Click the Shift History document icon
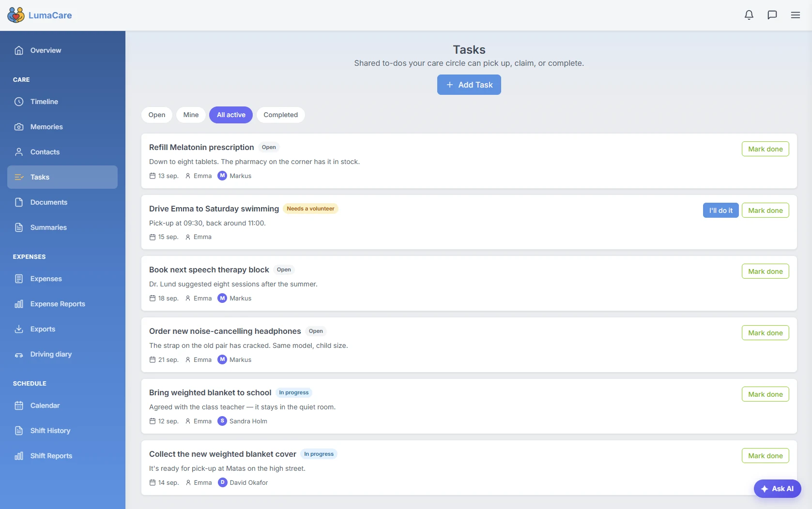812x509 pixels. [x=19, y=431]
